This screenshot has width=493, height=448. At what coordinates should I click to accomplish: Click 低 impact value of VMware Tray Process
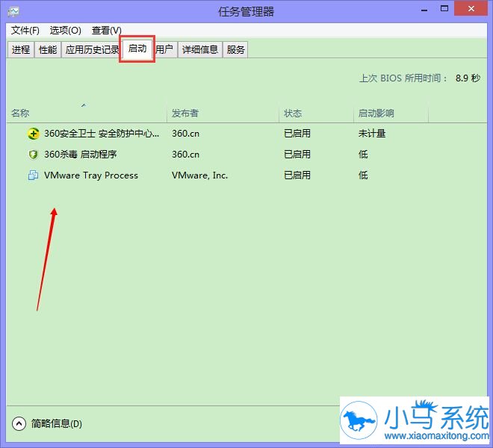[363, 175]
